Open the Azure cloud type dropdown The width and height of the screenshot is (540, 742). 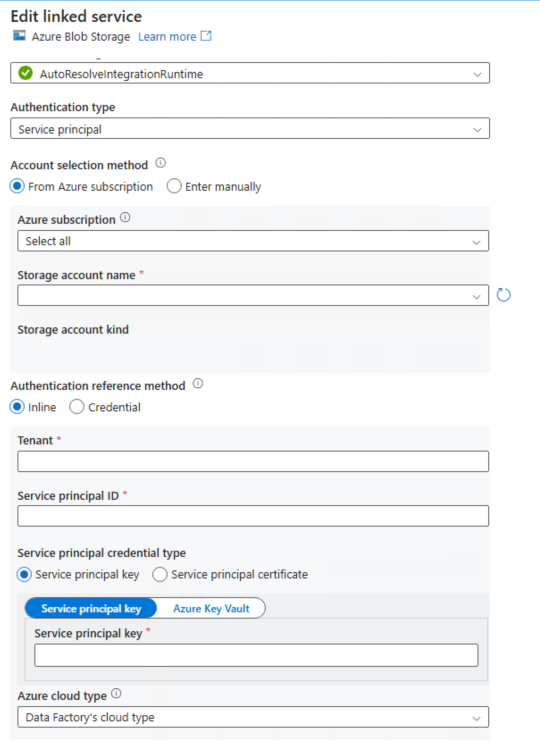click(x=253, y=717)
